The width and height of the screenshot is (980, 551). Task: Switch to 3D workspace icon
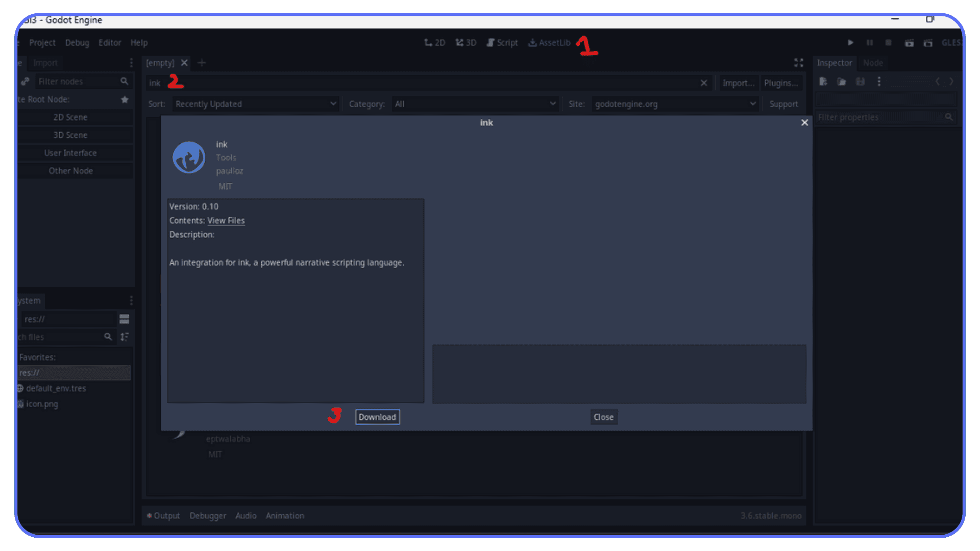coord(465,42)
